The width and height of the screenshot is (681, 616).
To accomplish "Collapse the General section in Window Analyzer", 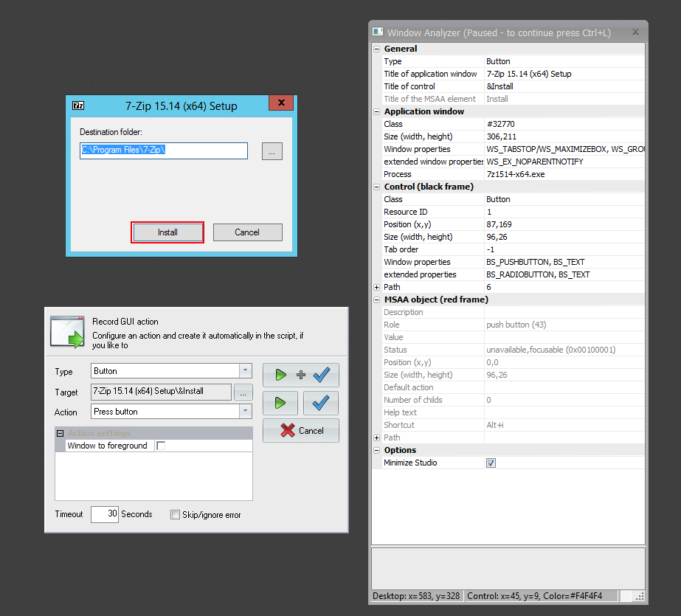I will point(377,49).
